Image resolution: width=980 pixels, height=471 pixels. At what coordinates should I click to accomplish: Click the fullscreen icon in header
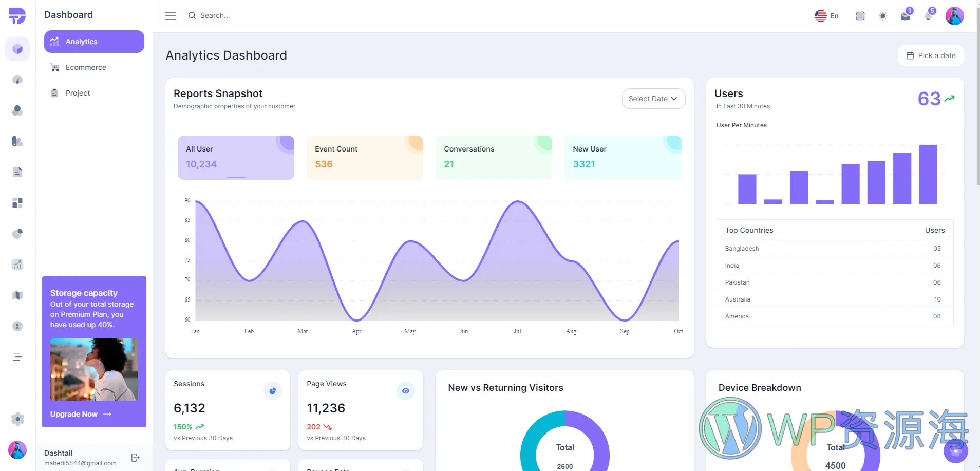[x=860, y=16]
